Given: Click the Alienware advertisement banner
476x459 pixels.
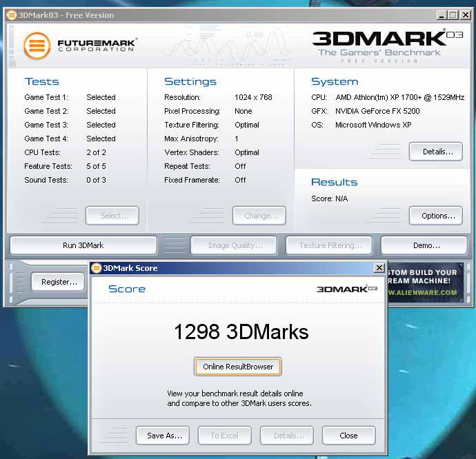Looking at the screenshot, I should click(426, 283).
